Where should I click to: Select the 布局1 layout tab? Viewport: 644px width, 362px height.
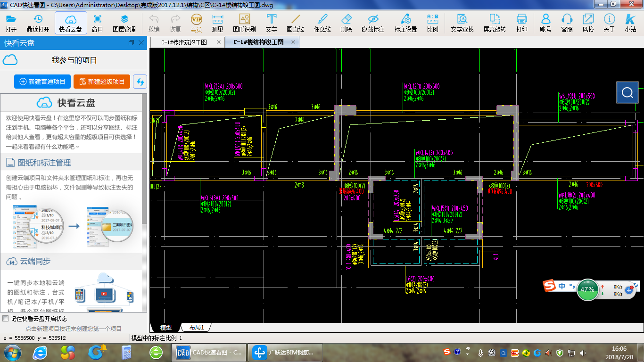[197, 327]
